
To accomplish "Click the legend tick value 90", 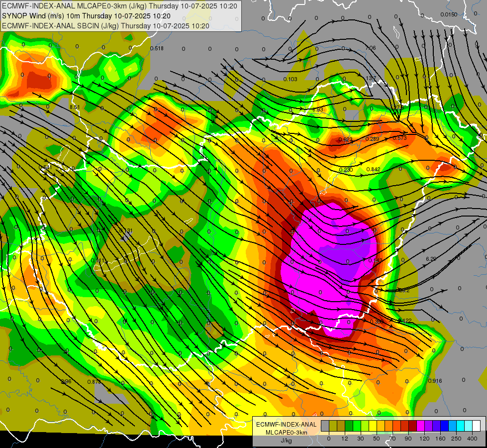I will coord(408,439).
